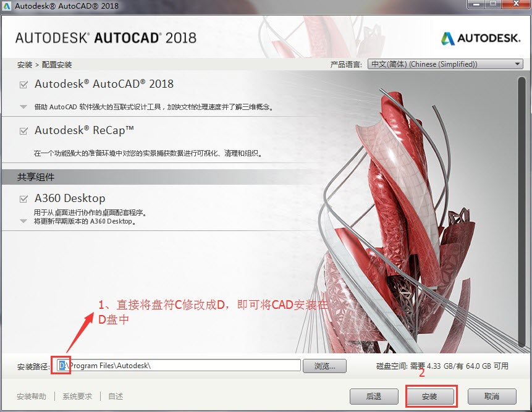Image resolution: width=532 pixels, height=412 pixels.
Task: Open the 自述 readme link
Action: [116, 397]
